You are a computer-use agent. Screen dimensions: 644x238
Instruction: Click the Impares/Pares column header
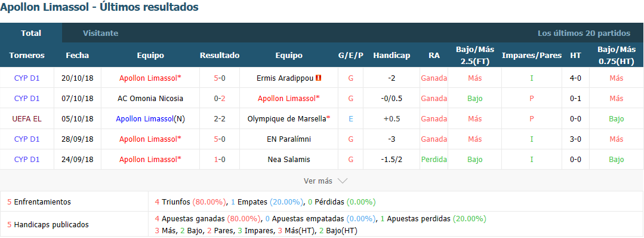531,55
